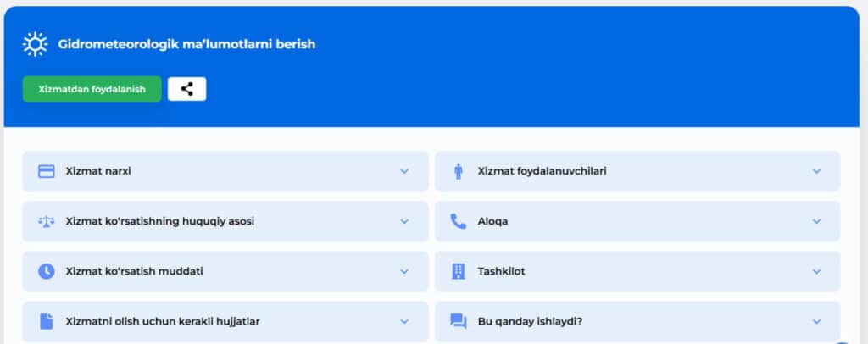868x344 pixels.
Task: Click the share icon button
Action: tap(187, 89)
